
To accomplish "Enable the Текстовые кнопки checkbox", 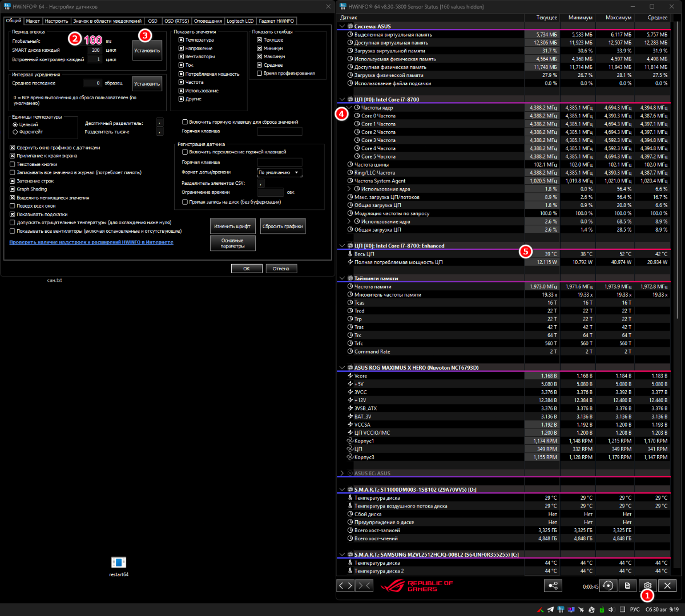I will tap(13, 164).
